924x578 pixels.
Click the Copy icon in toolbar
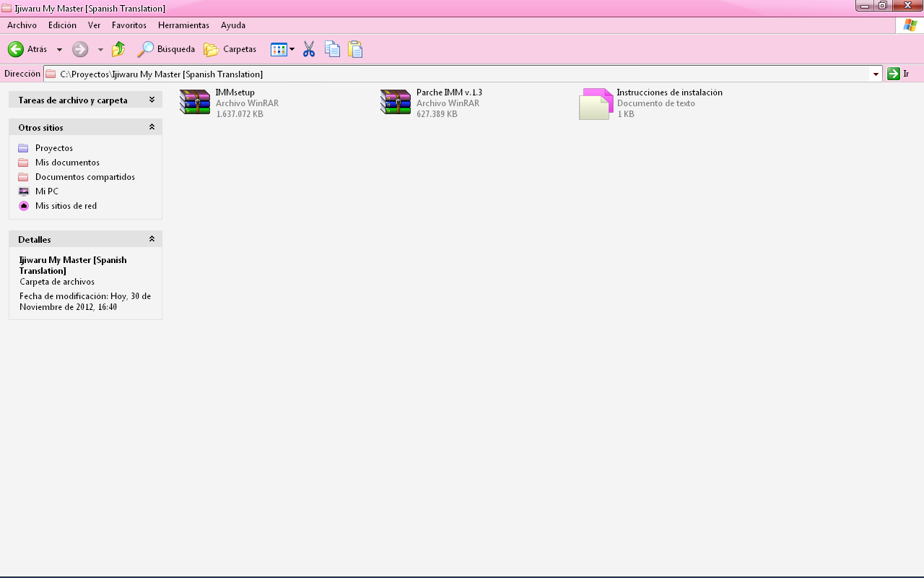(332, 49)
